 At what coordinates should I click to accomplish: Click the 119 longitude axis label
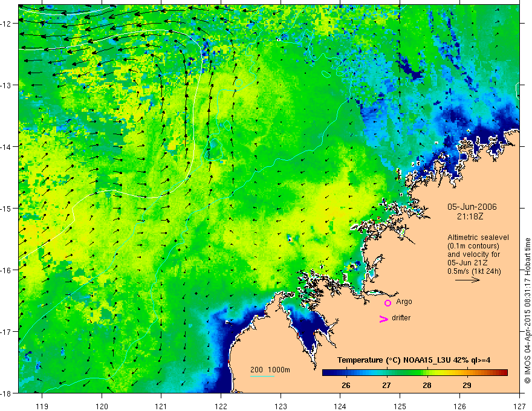tap(42, 396)
